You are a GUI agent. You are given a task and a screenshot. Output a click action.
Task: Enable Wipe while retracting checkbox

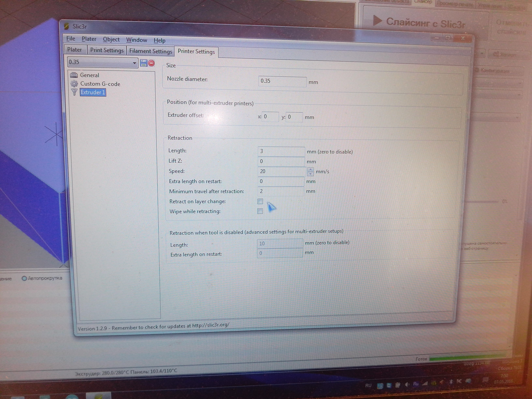pos(260,211)
